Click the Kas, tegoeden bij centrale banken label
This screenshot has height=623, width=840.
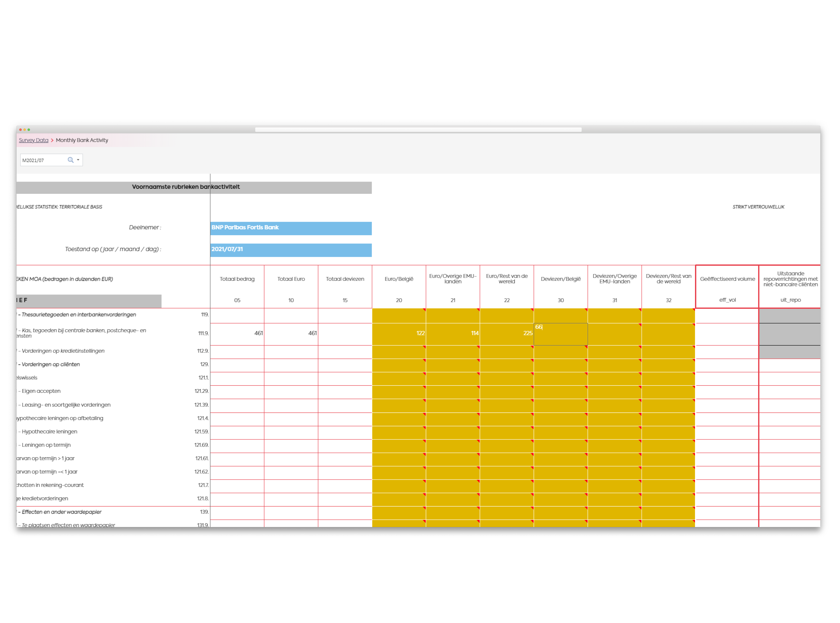pos(81,333)
